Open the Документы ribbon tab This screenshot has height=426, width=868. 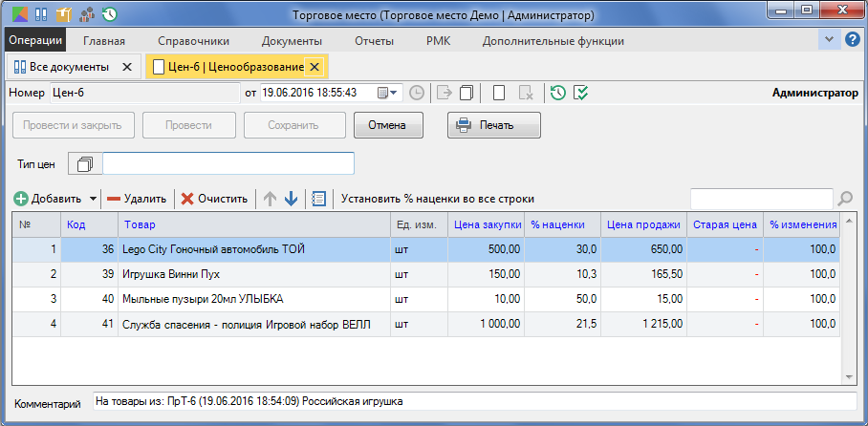292,41
